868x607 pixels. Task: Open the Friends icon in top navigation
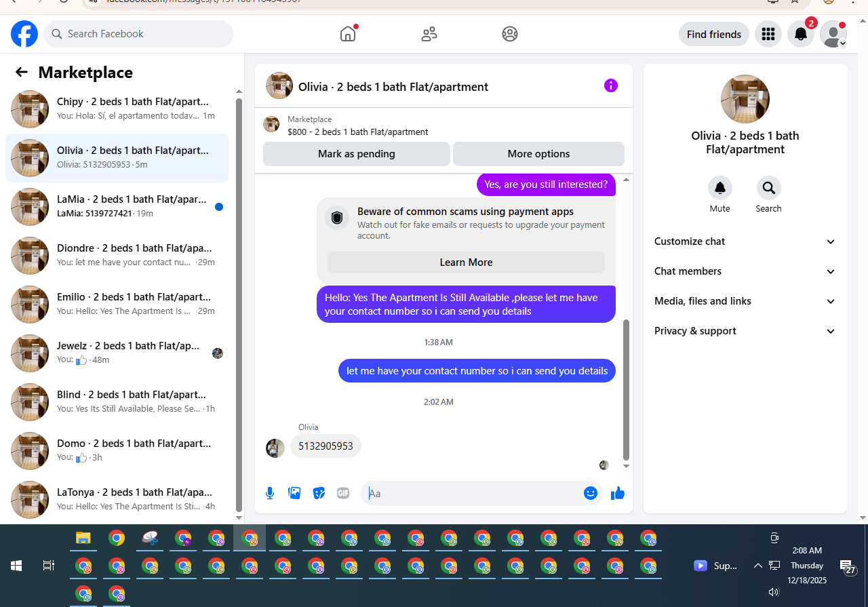[429, 34]
